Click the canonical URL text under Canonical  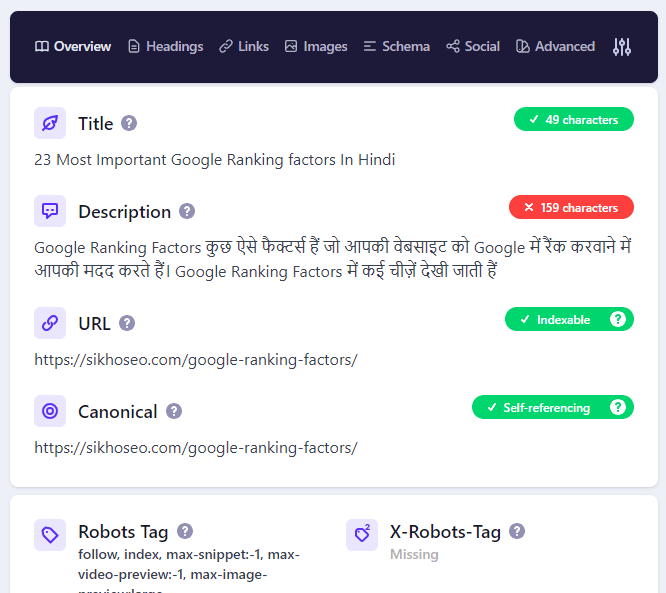(x=196, y=448)
